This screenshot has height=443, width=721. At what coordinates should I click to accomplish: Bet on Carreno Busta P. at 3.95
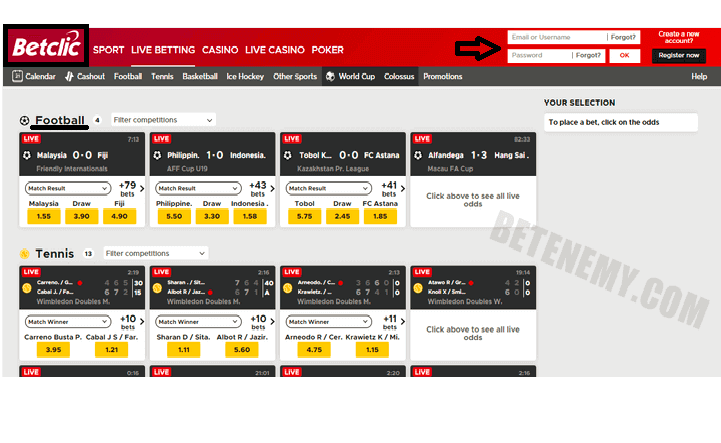coord(53,350)
